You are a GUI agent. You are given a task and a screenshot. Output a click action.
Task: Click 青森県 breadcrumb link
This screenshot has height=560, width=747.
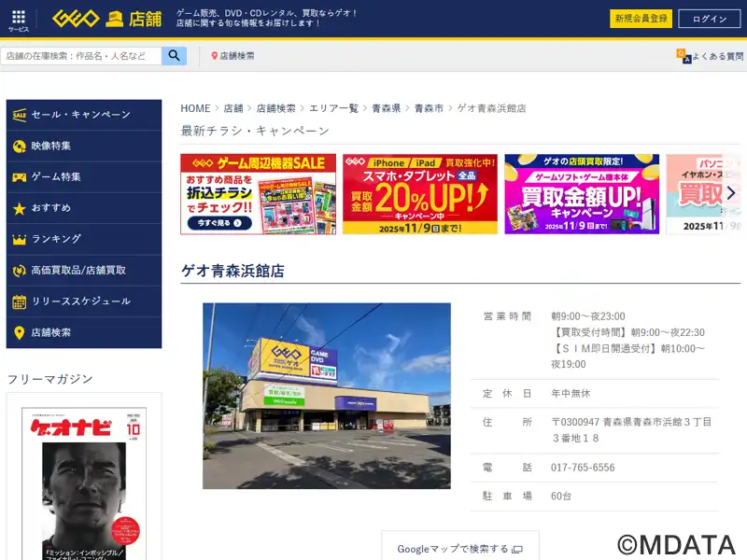pos(387,108)
